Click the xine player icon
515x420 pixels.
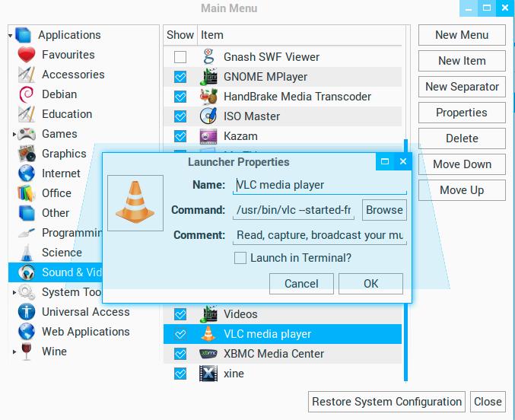(x=208, y=374)
